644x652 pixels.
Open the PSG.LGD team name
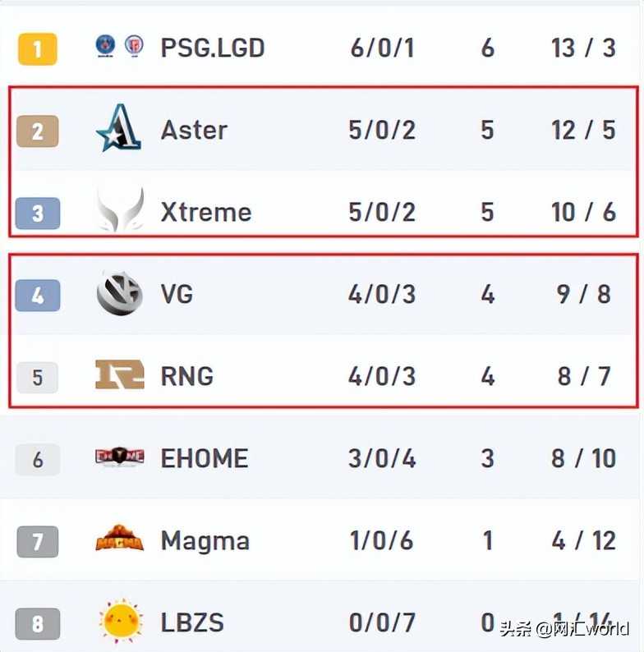(213, 48)
